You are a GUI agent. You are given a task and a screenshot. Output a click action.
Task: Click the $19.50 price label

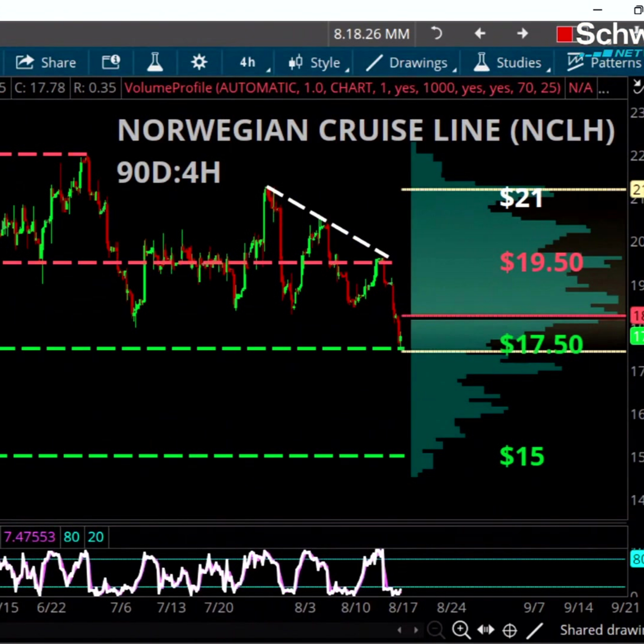(x=542, y=262)
